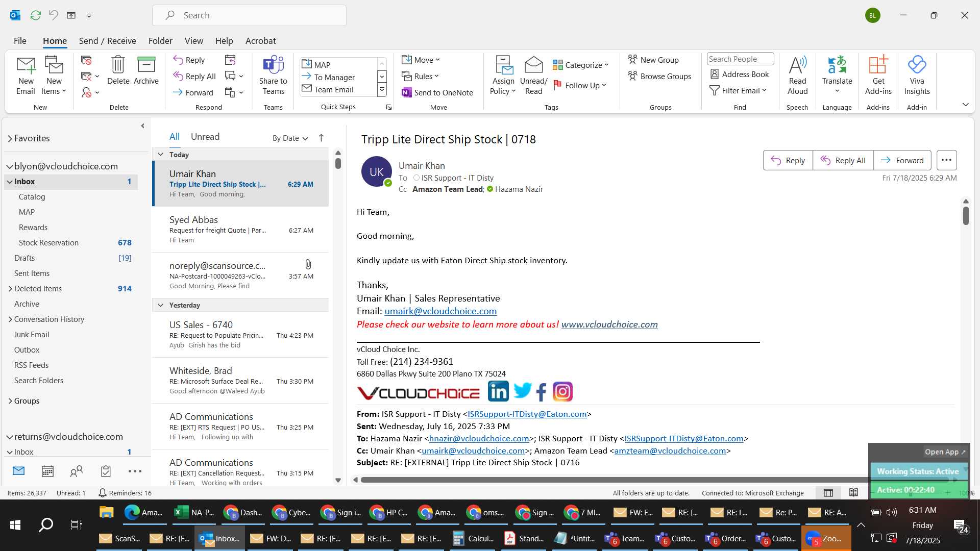
Task: Open the Drafts folder
Action: click(71, 258)
